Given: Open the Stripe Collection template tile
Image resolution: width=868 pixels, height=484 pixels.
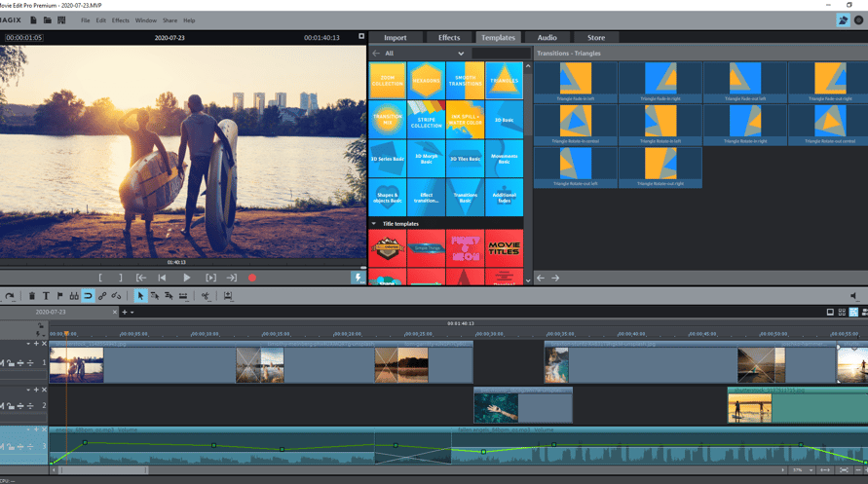Looking at the screenshot, I should tap(426, 120).
